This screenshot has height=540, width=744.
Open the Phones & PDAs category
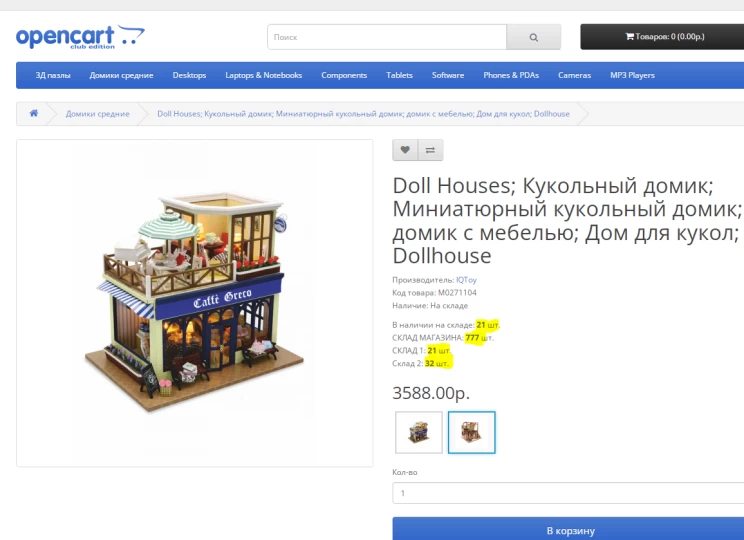pos(511,75)
